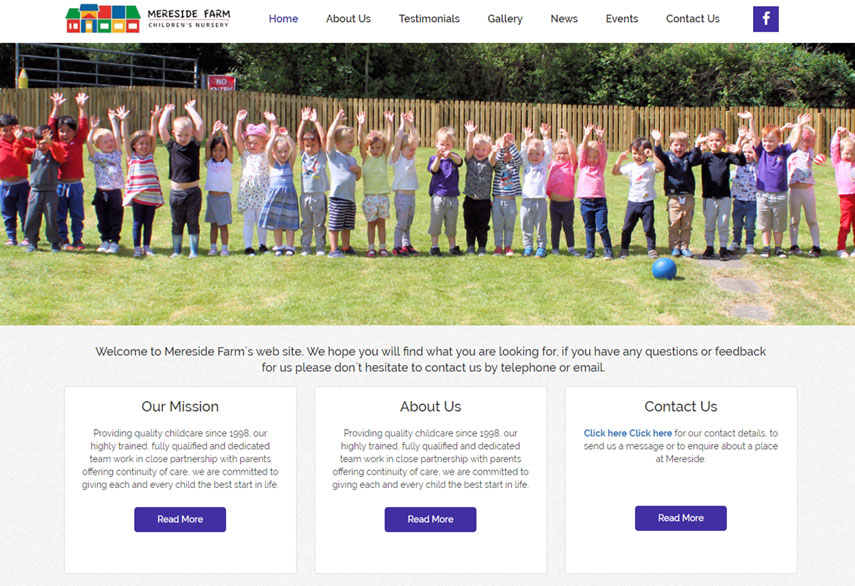
Task: Click the Contact Us card heading
Action: [x=681, y=407]
